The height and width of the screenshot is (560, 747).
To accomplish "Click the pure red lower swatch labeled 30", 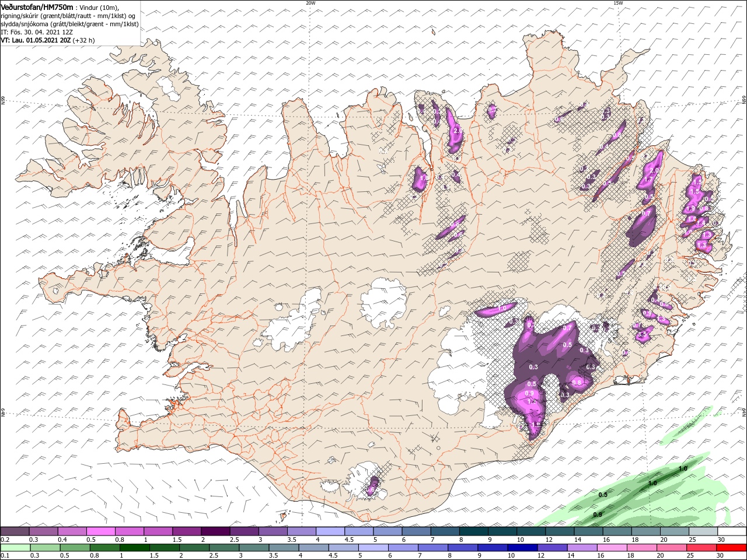I will [731, 548].
